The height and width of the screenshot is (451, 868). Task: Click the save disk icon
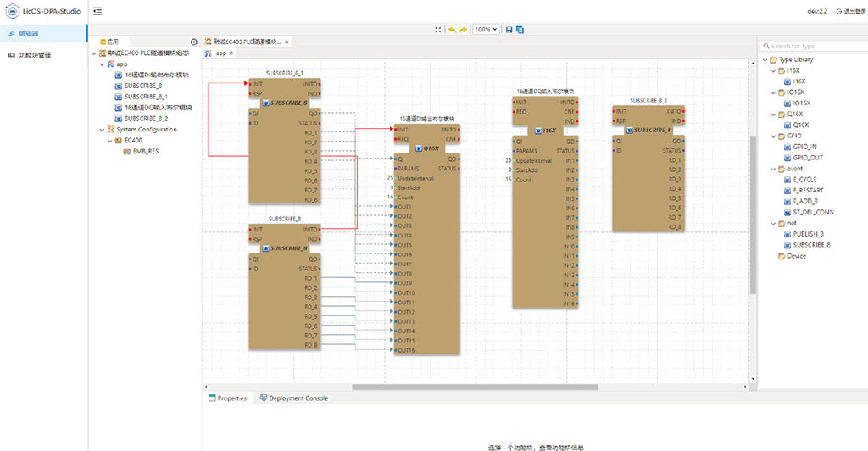click(509, 29)
